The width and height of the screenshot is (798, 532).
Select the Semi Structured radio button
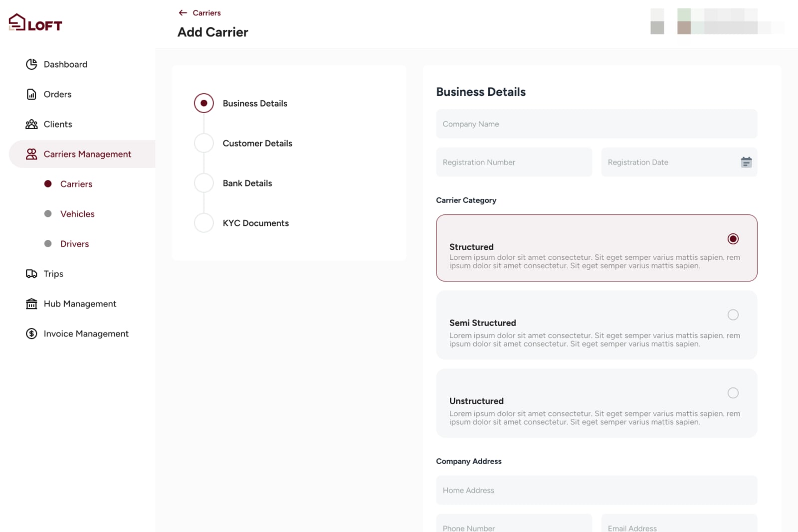(733, 315)
